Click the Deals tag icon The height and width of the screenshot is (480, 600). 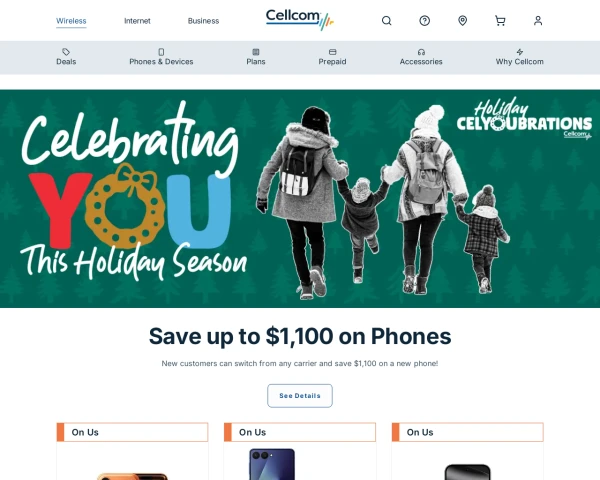(66, 52)
